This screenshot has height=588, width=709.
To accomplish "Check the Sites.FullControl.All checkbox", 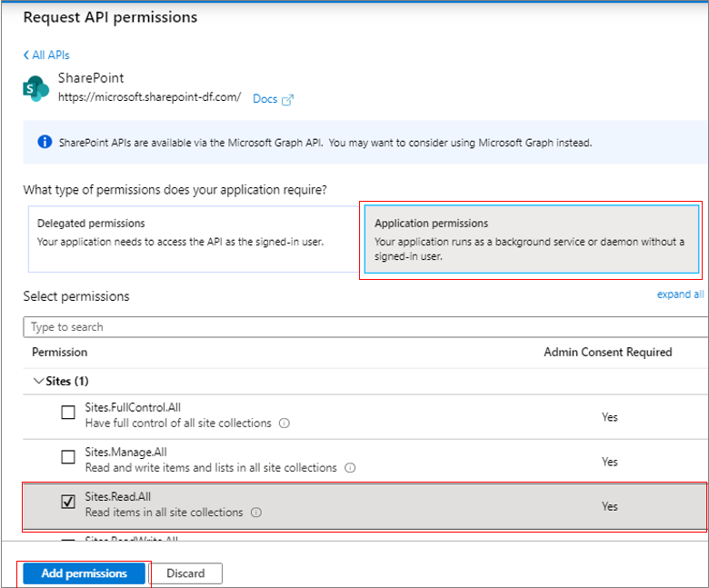I will pos(68,412).
